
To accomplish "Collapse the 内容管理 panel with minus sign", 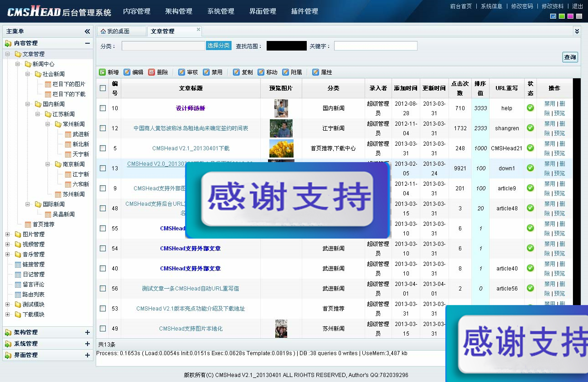I will pos(88,43).
